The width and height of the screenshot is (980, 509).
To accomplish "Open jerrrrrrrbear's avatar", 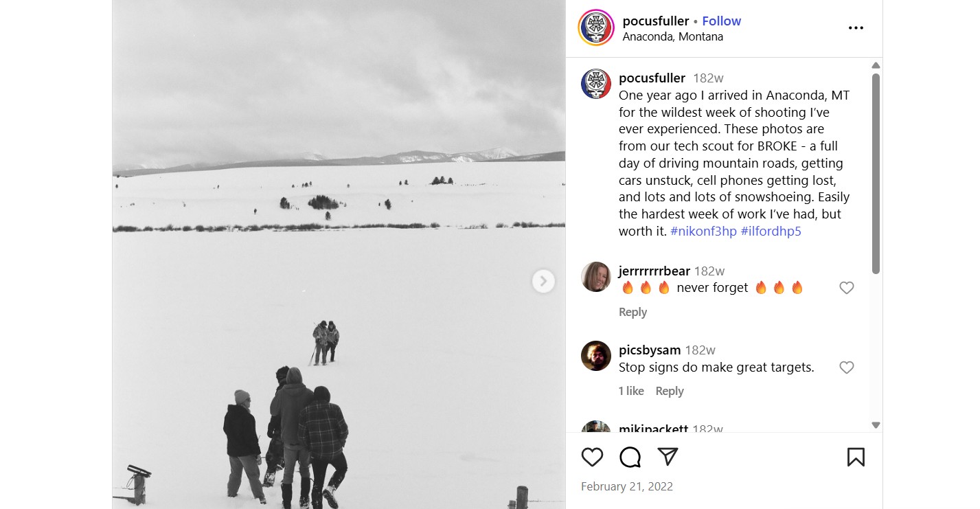I will tap(596, 277).
